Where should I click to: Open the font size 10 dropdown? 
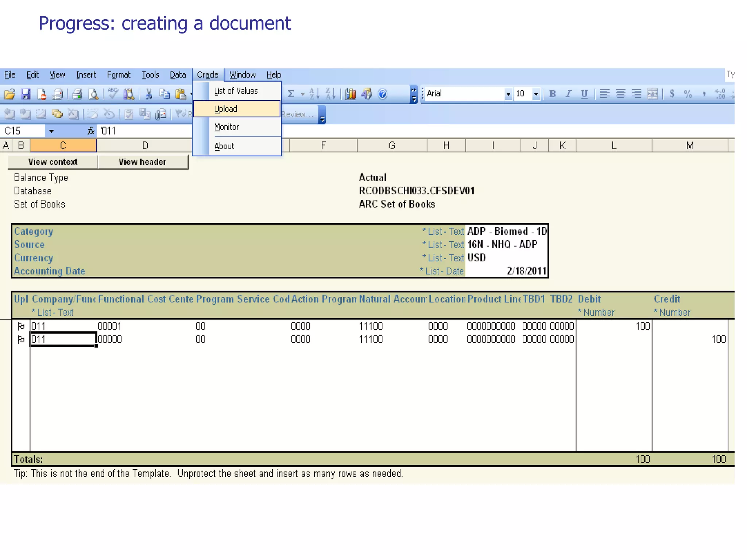pyautogui.click(x=536, y=94)
